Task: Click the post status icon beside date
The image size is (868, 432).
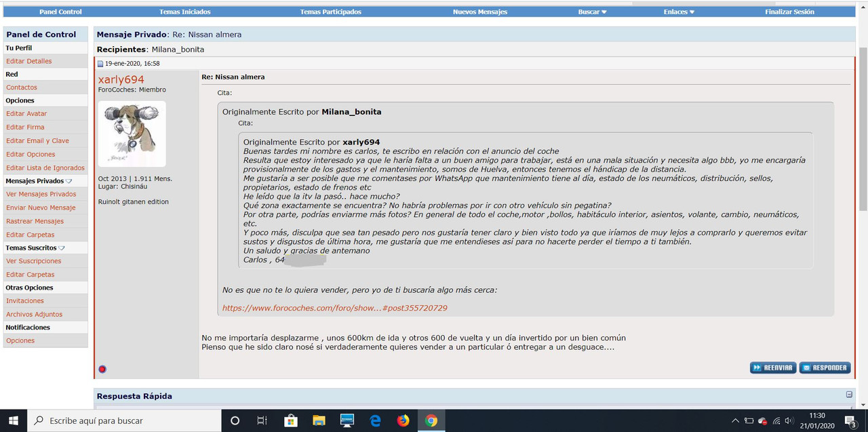Action: (x=100, y=64)
